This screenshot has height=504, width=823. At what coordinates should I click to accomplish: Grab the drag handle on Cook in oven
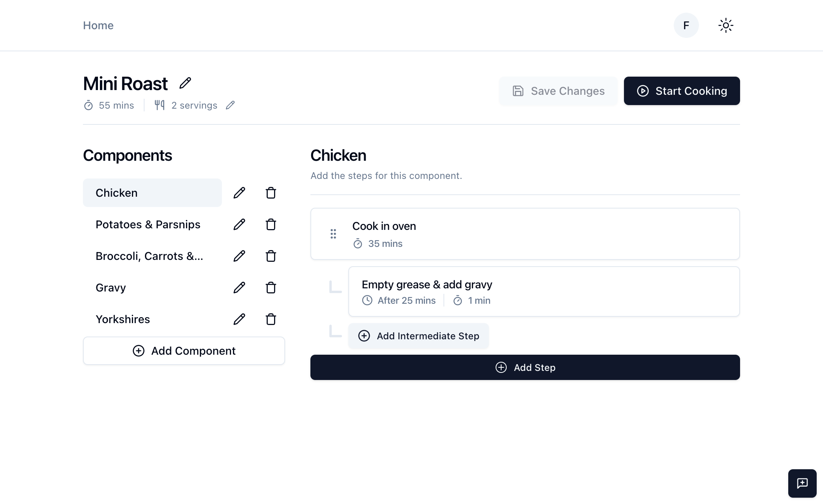coord(333,234)
